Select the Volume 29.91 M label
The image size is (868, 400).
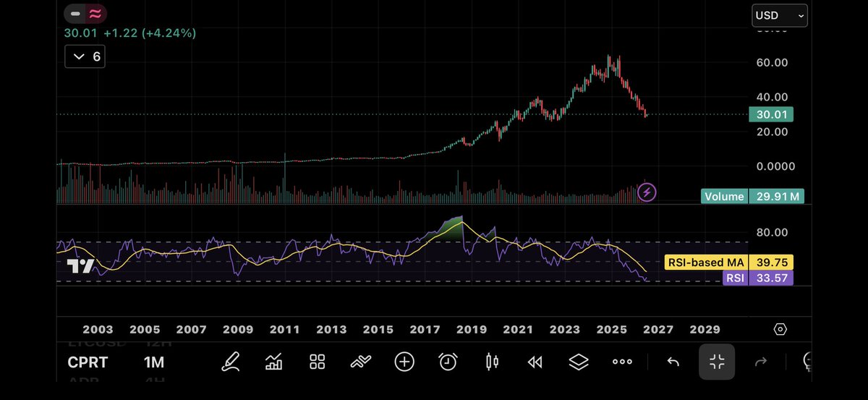752,196
